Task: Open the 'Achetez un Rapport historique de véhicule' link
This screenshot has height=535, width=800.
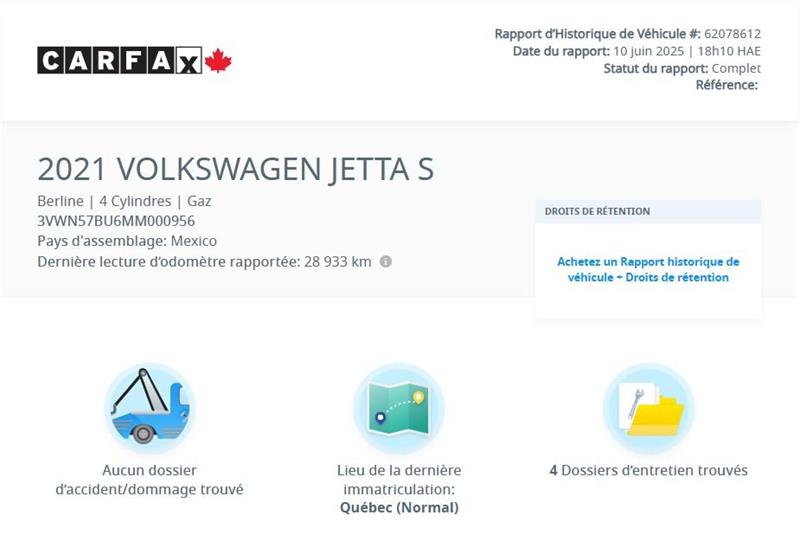Action: tap(648, 270)
